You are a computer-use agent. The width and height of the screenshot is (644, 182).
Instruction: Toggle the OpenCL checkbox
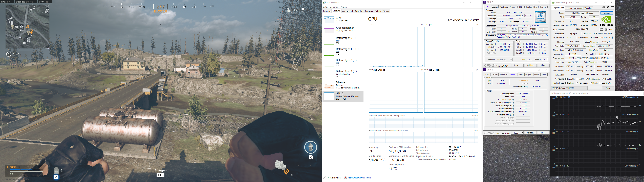point(567,79)
